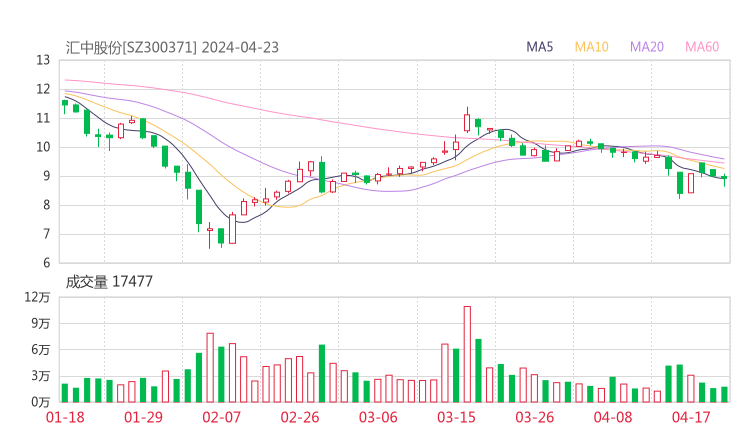The width and height of the screenshot is (740, 440).
Task: Click the MA10 legend label
Action: point(591,47)
